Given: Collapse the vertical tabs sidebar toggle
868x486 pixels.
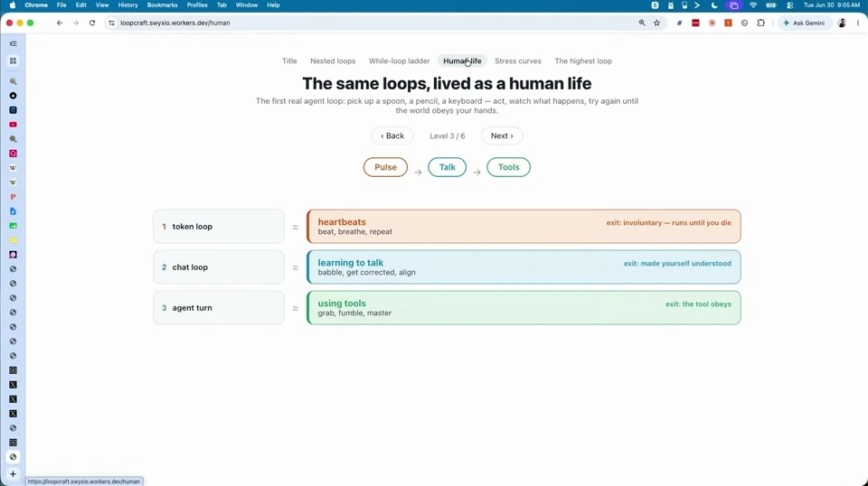Looking at the screenshot, I should [13, 43].
